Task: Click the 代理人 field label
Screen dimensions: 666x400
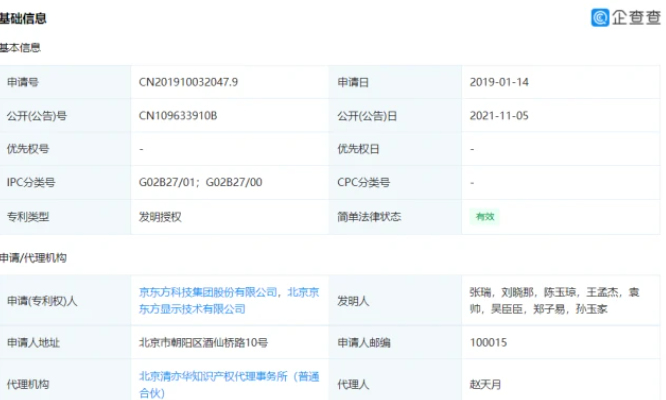Action: coord(353,384)
